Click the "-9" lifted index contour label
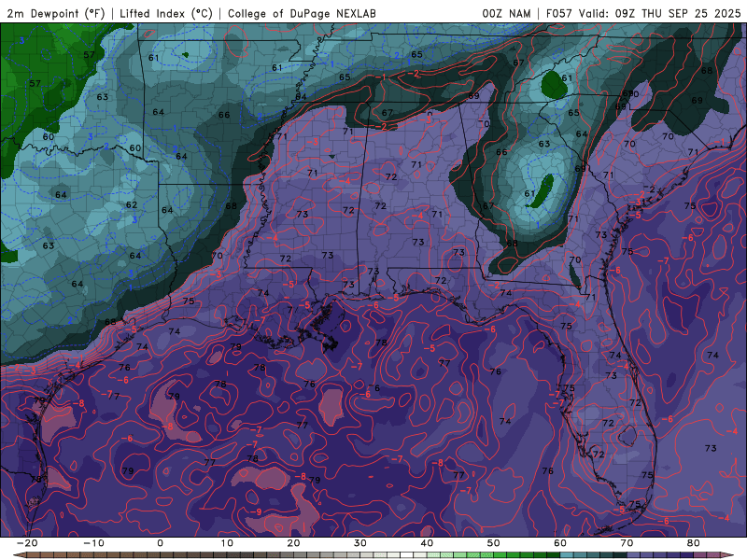The height and width of the screenshot is (560, 747). pyautogui.click(x=256, y=511)
